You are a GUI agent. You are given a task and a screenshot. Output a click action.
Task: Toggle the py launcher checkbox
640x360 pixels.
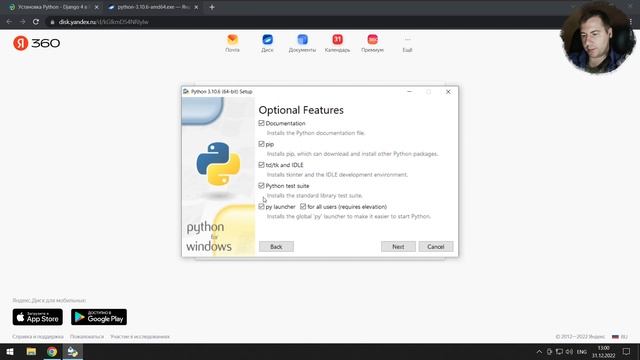coord(261,207)
